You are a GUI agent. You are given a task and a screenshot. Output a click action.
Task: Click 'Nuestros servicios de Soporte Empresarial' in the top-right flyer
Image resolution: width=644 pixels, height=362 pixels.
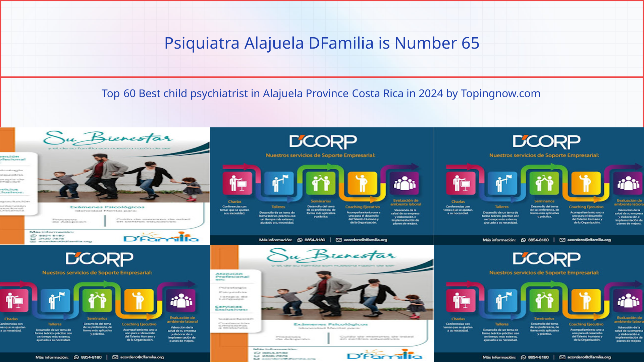pyautogui.click(x=544, y=155)
